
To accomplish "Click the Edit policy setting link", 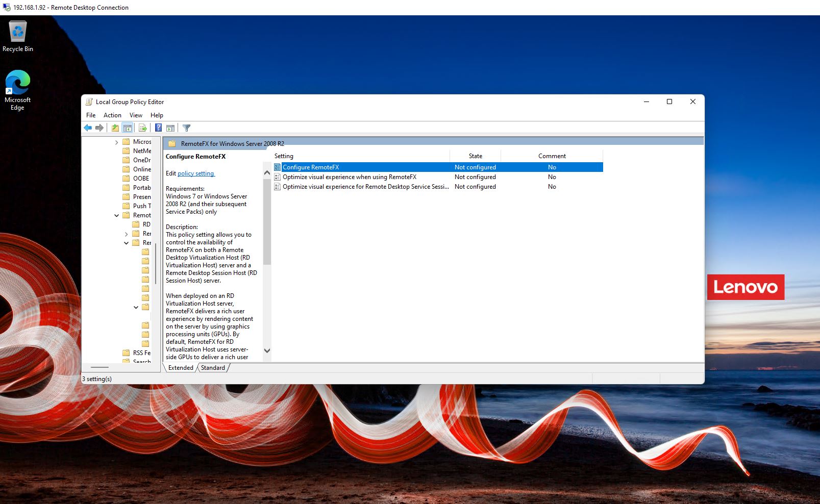I will (196, 173).
